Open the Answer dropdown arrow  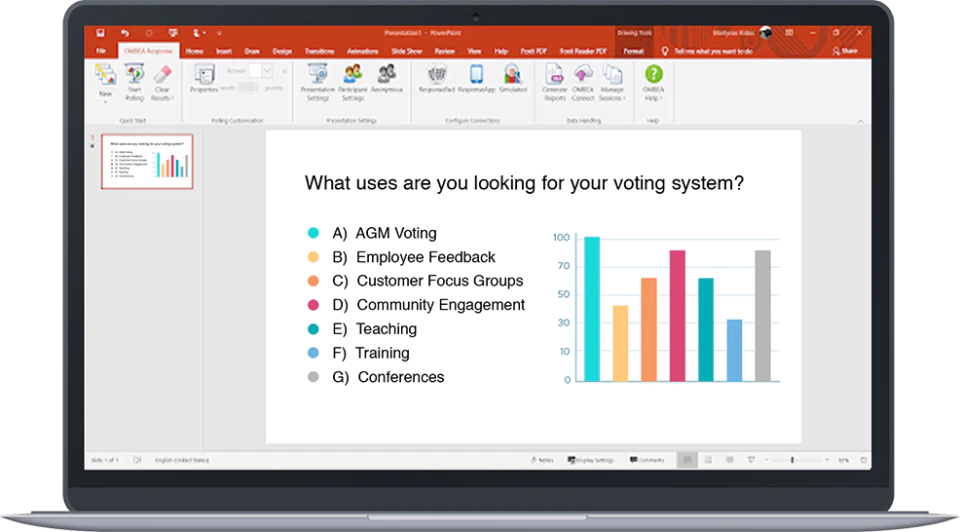point(268,71)
